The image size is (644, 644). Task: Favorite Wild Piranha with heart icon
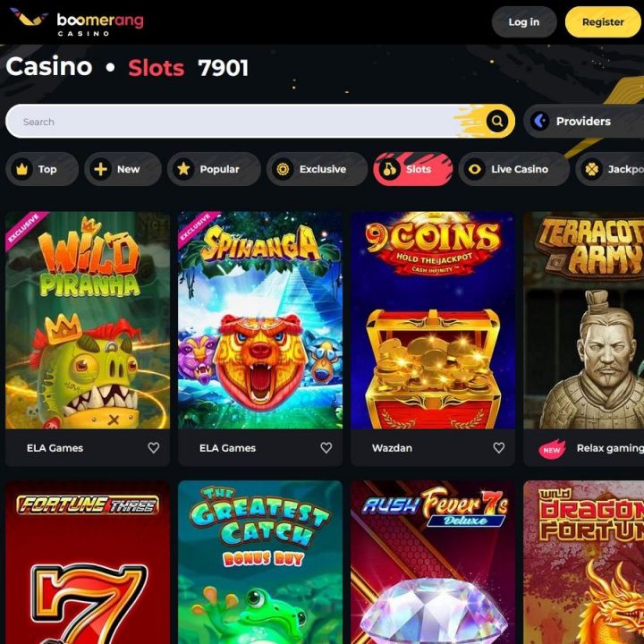coord(154,448)
